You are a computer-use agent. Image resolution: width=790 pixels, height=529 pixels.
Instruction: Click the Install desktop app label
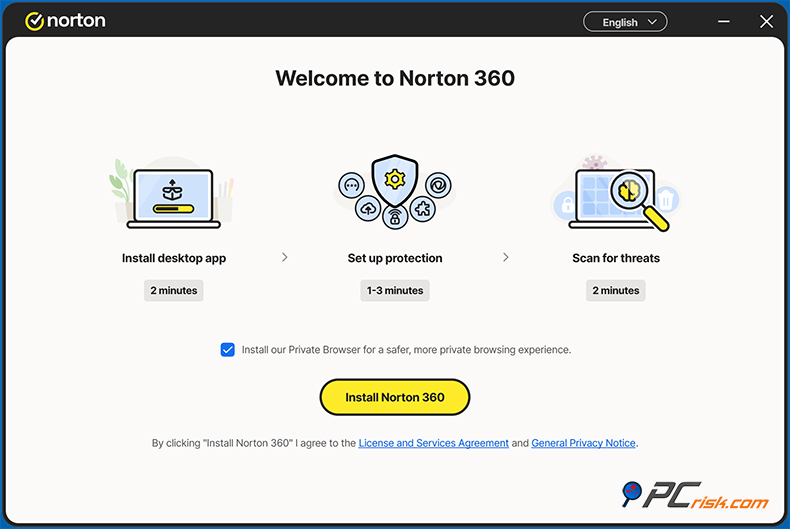[x=174, y=258]
